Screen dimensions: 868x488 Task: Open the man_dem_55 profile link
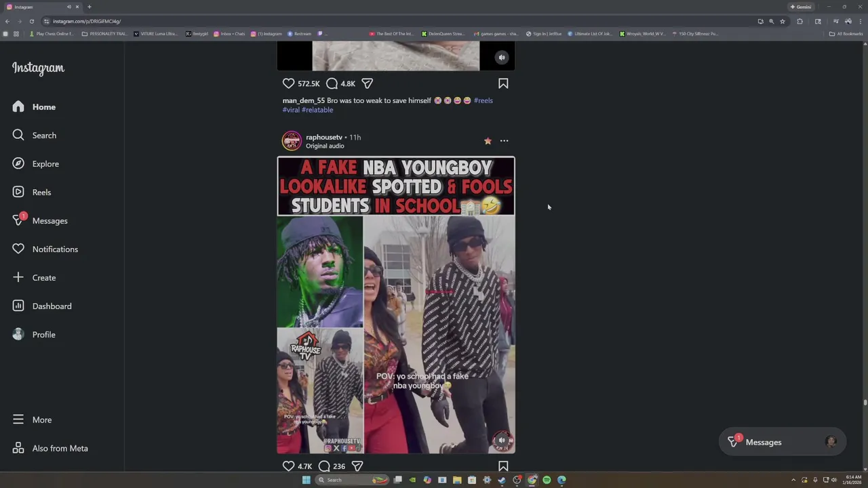[304, 100]
